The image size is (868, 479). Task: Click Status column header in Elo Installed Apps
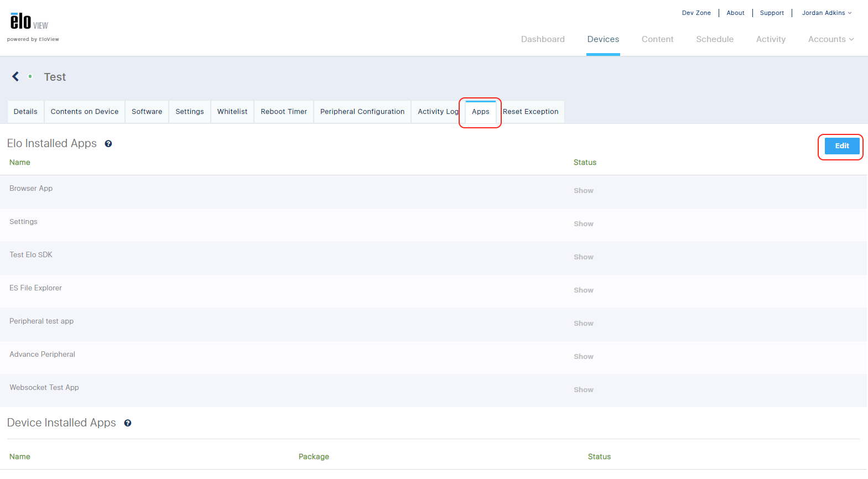(585, 163)
